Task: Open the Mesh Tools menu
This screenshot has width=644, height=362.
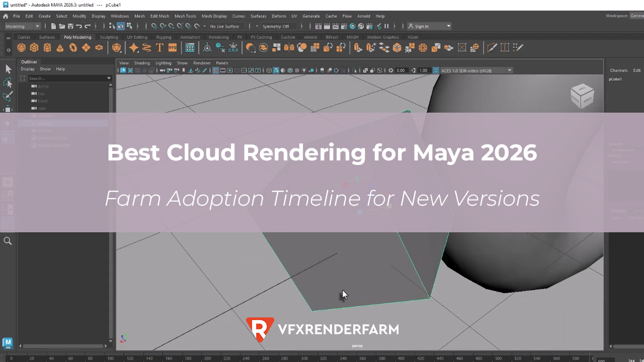Action: point(185,16)
